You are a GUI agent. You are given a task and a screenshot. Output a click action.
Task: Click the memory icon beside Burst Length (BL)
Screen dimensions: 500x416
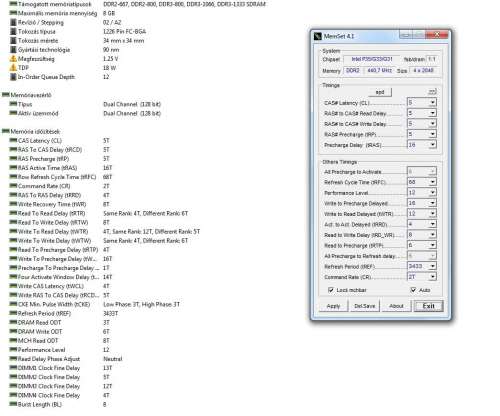[x=13, y=404]
